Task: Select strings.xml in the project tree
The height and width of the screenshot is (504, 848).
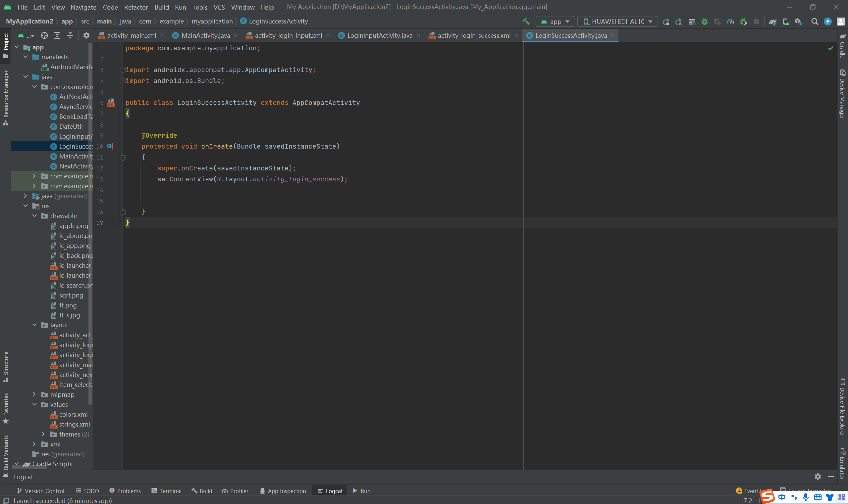Action: 75,424
